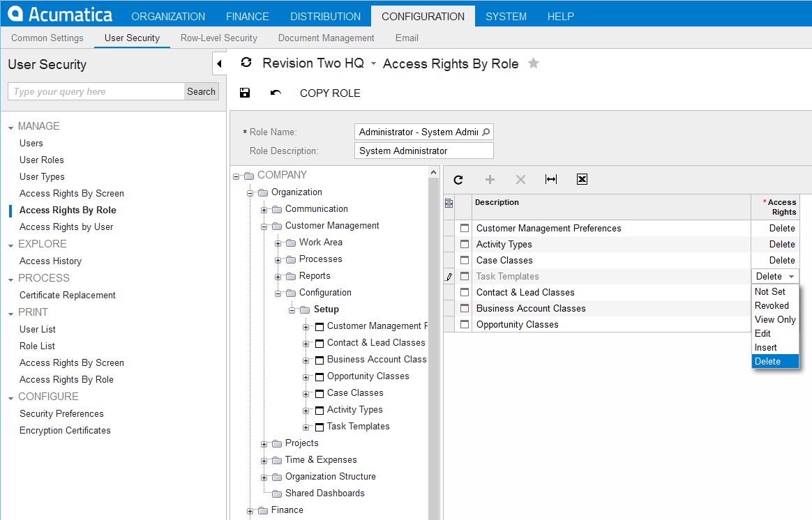Collapse the CONFIGURE section in sidebar
This screenshot has width=812, height=520.
coord(11,398)
